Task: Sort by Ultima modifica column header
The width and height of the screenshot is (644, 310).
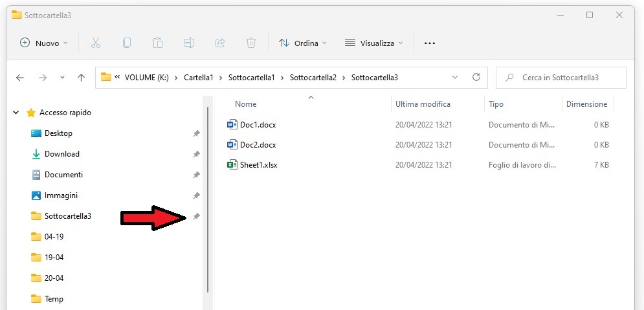Action: click(x=423, y=104)
